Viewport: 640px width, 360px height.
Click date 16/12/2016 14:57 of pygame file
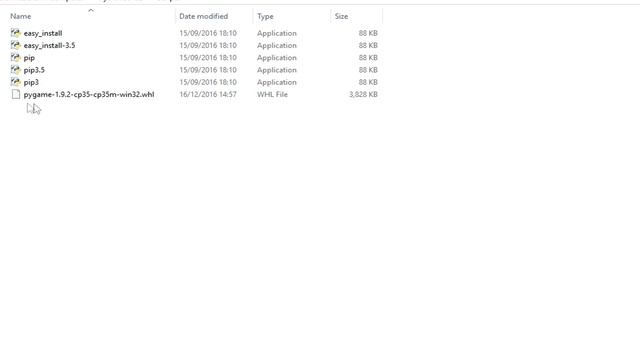208,94
